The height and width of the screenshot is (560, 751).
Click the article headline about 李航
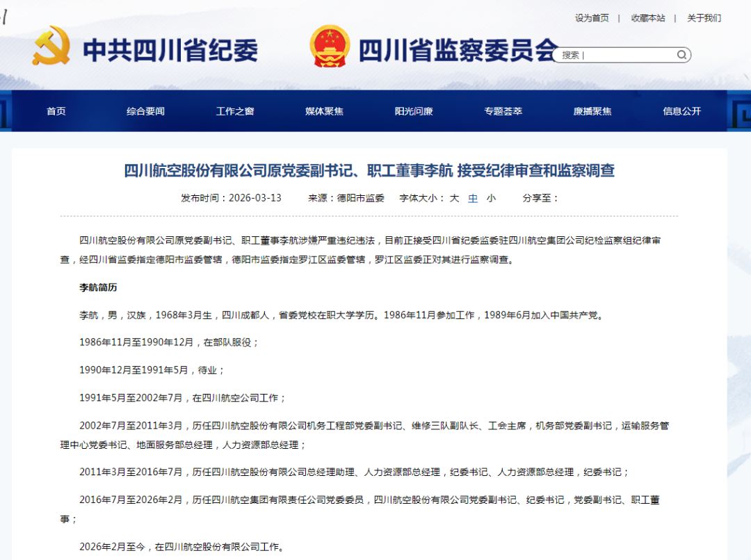[x=369, y=170]
